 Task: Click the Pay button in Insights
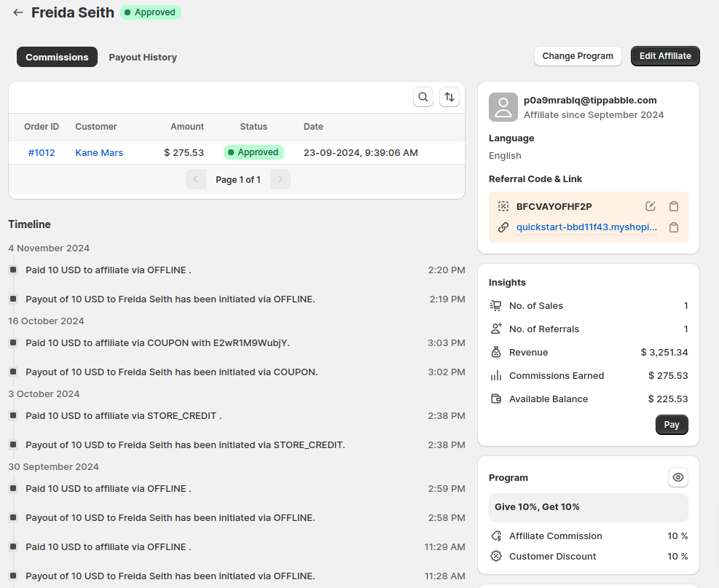coord(671,425)
